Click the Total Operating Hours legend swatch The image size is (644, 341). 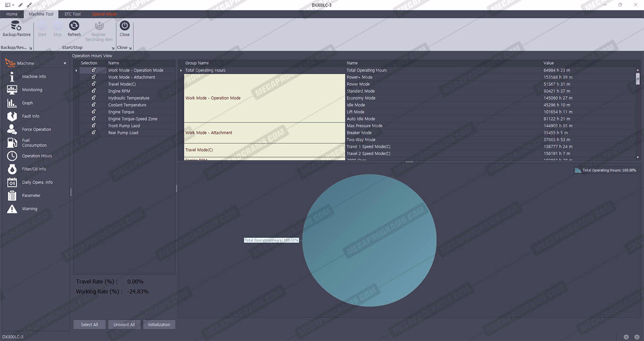click(578, 170)
